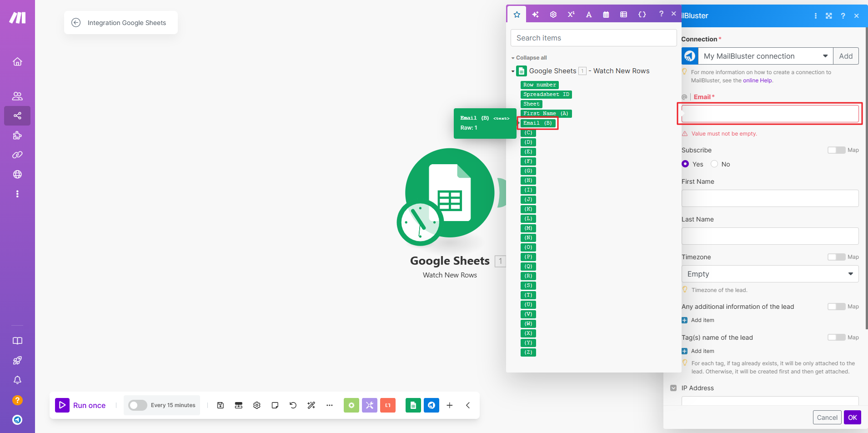Check the IP Address checkbox

click(673, 388)
